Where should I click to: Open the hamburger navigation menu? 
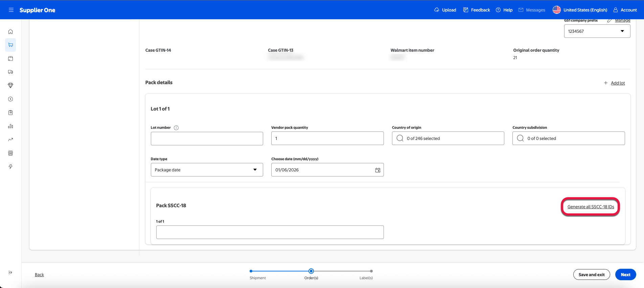pos(11,10)
